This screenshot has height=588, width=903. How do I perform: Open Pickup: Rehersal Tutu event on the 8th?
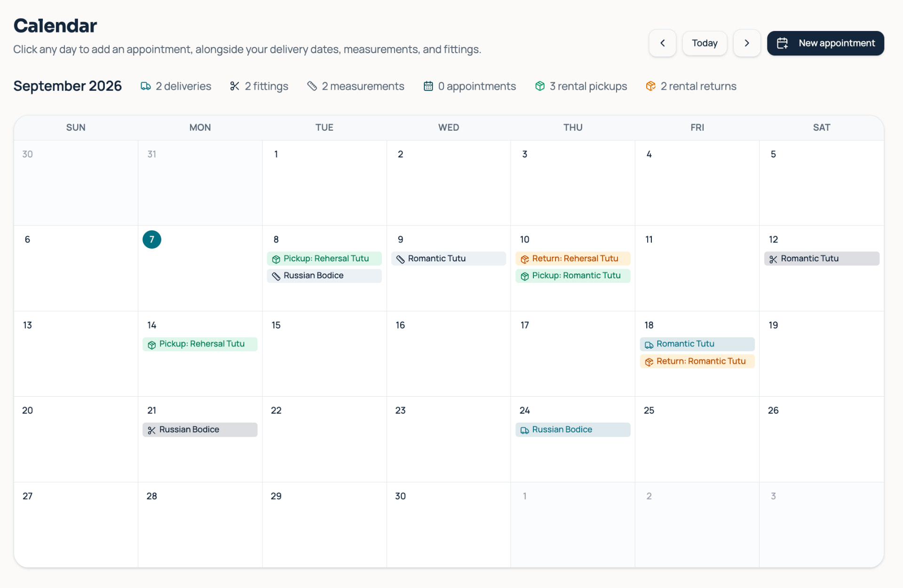[324, 259]
